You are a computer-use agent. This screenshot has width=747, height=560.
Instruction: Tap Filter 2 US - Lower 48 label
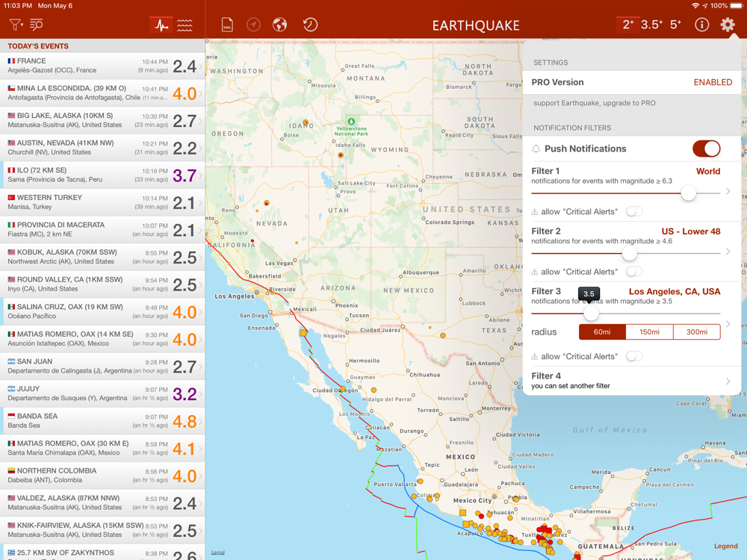(691, 231)
